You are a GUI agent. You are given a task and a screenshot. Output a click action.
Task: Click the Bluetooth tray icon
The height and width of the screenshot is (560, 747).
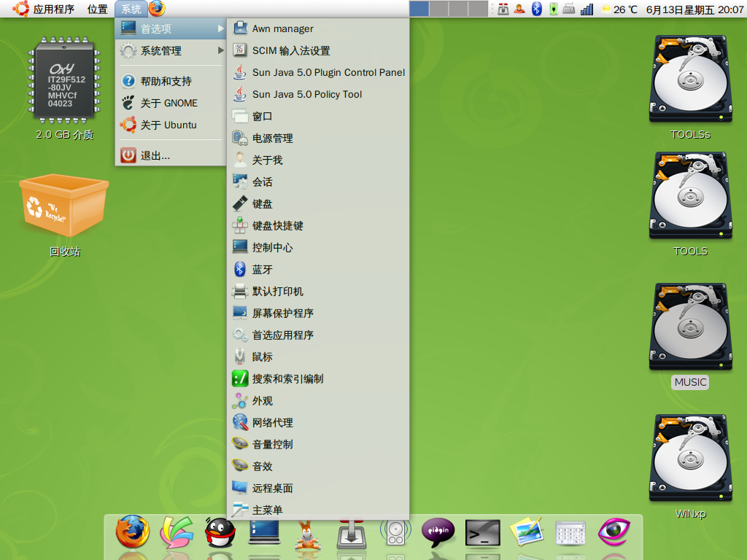click(537, 9)
